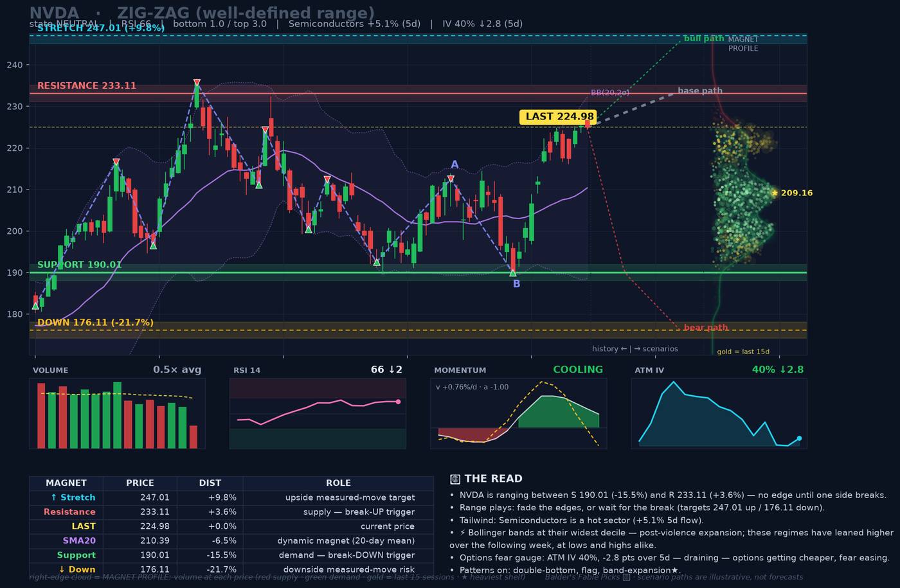Image resolution: width=900 pixels, height=588 pixels.
Task: Click the SUPPORT 190.01 line label
Action: (x=80, y=265)
